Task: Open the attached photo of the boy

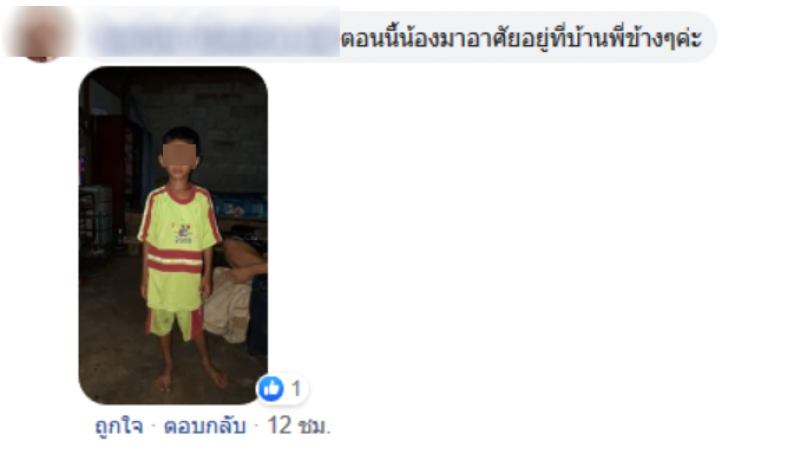Action: point(173,235)
